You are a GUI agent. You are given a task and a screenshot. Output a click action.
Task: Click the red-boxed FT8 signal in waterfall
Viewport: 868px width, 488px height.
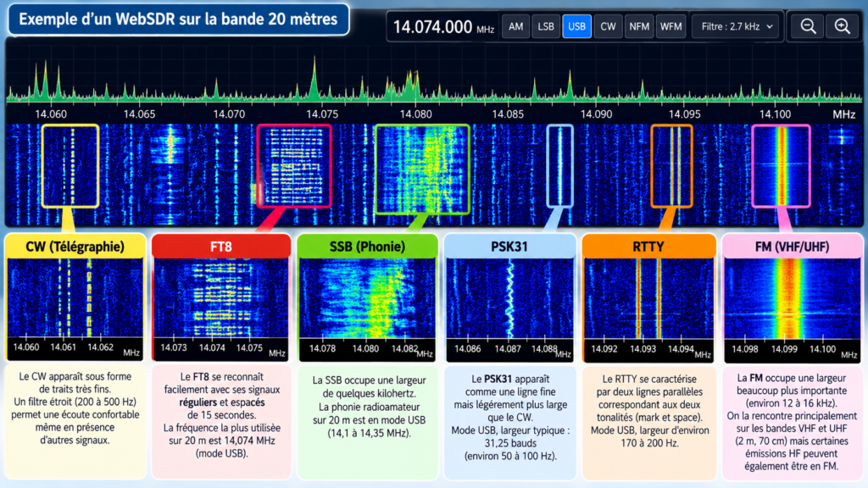[294, 166]
